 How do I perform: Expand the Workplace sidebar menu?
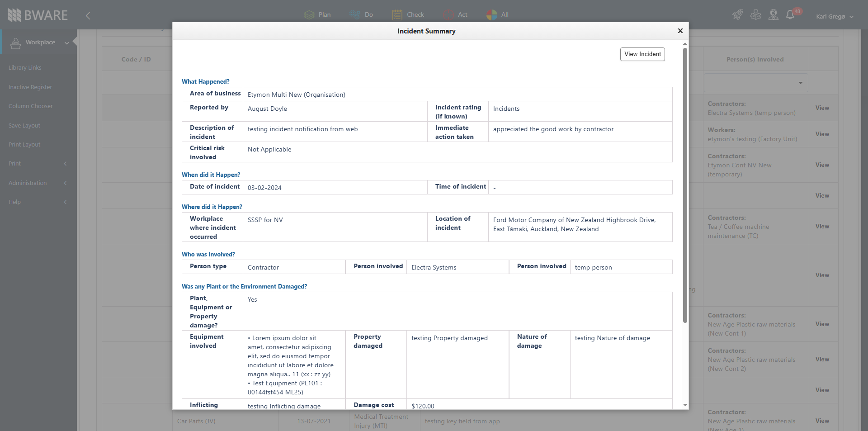point(67,43)
